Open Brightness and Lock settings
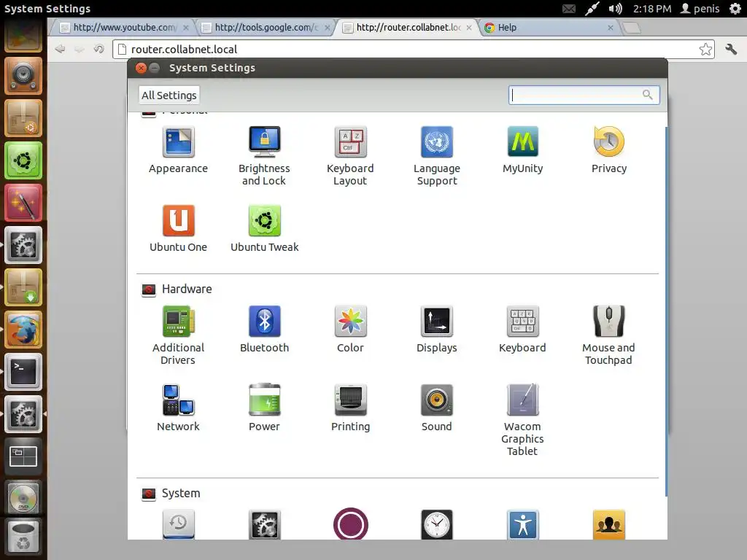747x560 pixels. coord(264,156)
